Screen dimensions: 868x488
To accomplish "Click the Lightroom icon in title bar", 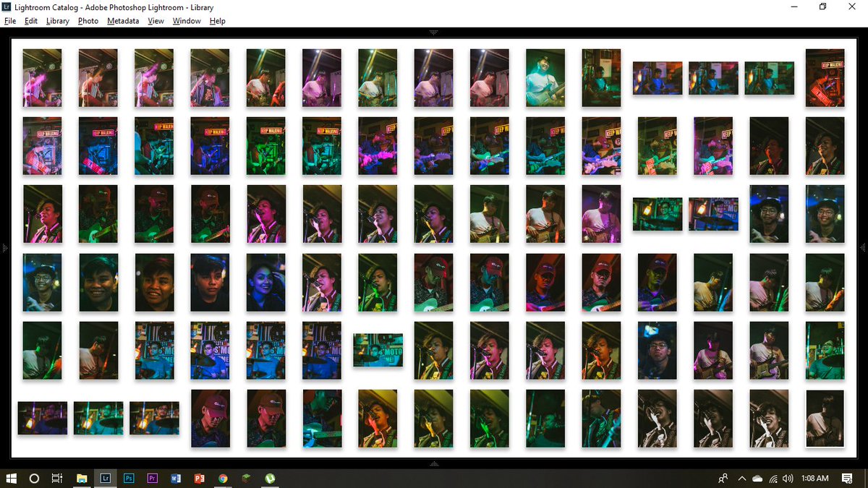I will pyautogui.click(x=7, y=7).
